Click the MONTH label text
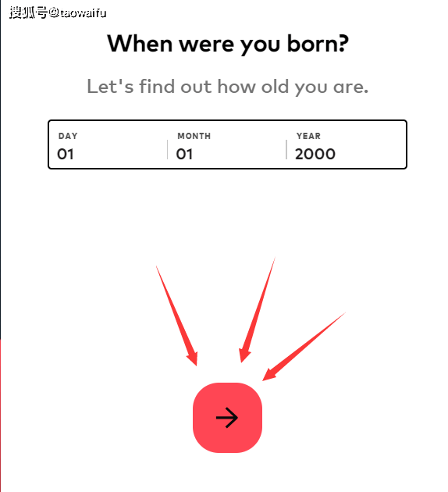 pos(194,136)
